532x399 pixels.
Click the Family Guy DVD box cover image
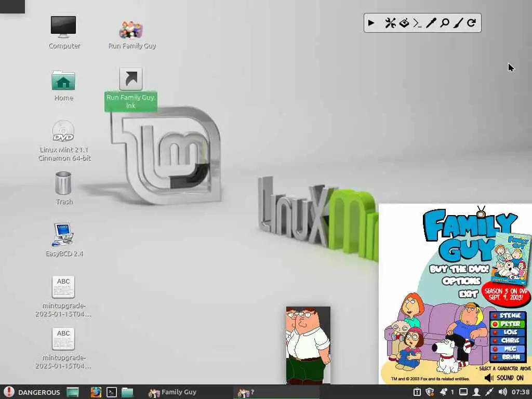click(512, 259)
